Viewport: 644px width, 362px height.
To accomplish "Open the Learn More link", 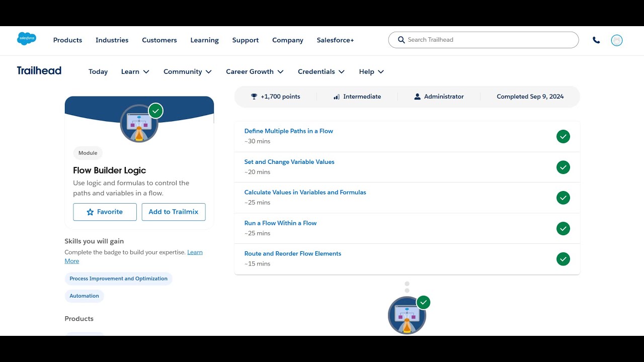I will [x=195, y=252].
